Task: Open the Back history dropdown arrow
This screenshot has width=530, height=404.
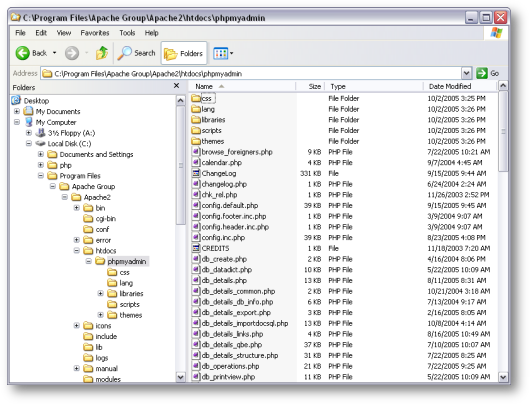Action: 54,53
